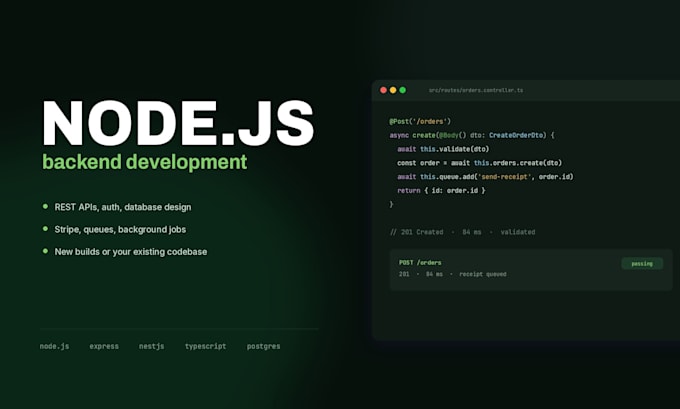Click the yellow minimize dot on the code window
680x409 pixels.
(393, 90)
